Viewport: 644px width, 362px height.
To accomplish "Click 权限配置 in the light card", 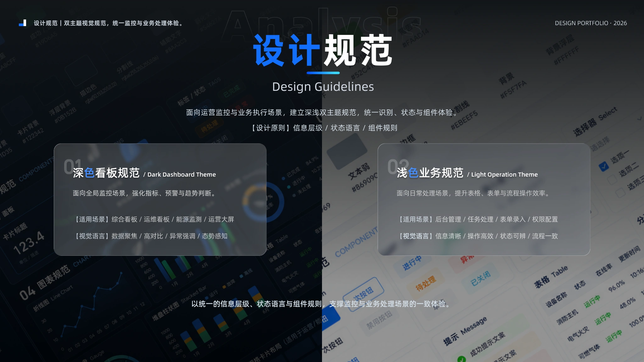I will click(545, 219).
